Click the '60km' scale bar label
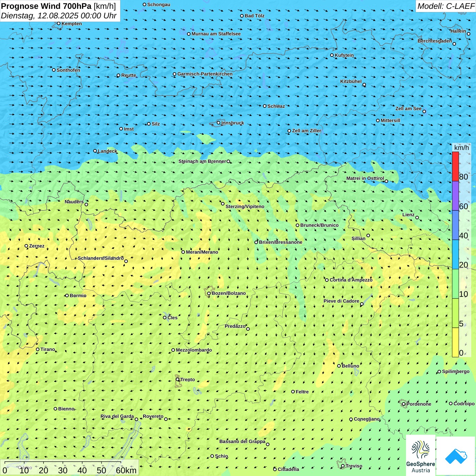 pyautogui.click(x=126, y=470)
